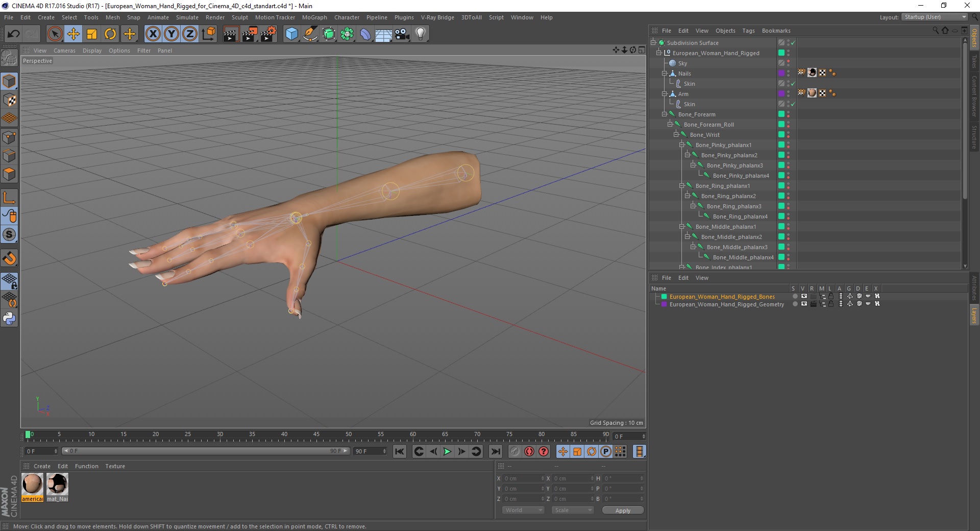Toggle the Y axis lock
The height and width of the screenshot is (531, 980).
click(x=171, y=34)
